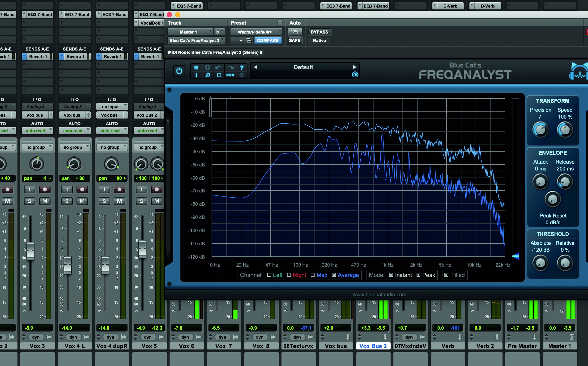Screen dimensions: 588x366
Task: Open the FreqAnalyst main menu icon
Action: [196, 68]
